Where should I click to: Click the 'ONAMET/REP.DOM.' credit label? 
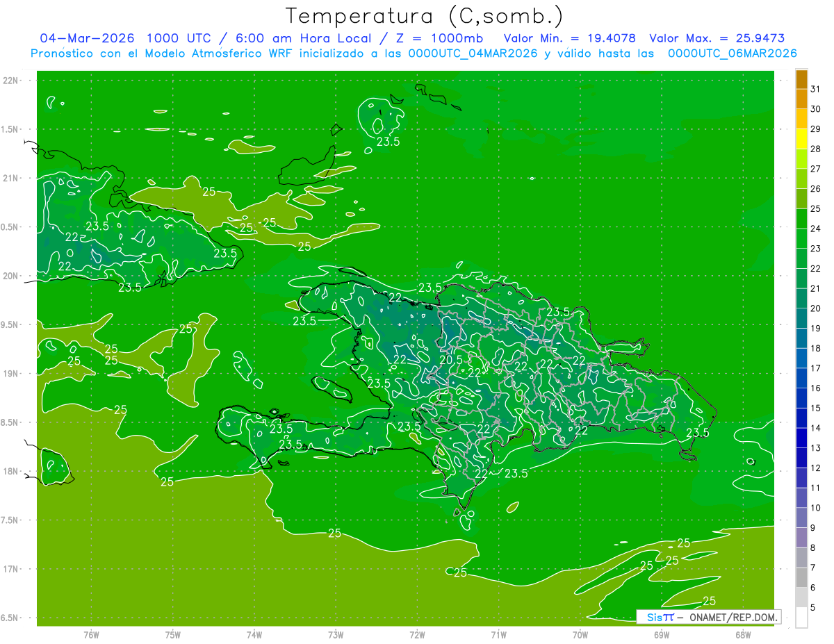coord(734,617)
